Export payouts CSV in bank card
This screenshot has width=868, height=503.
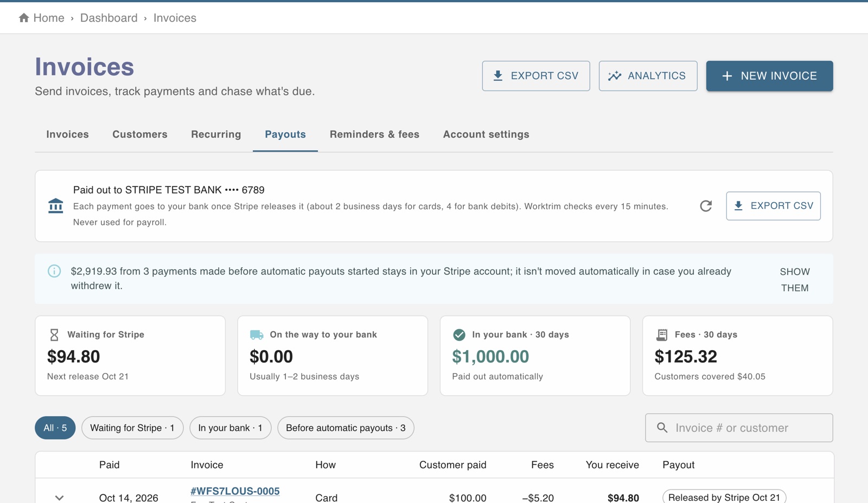tap(773, 206)
